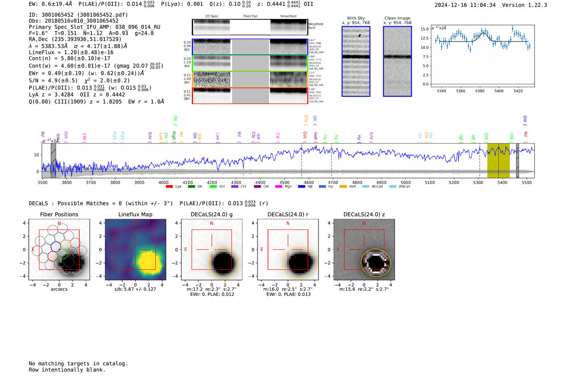576x392 pixels.
Task: Click the red Lyα legend swatch
Action: [x=169, y=187]
